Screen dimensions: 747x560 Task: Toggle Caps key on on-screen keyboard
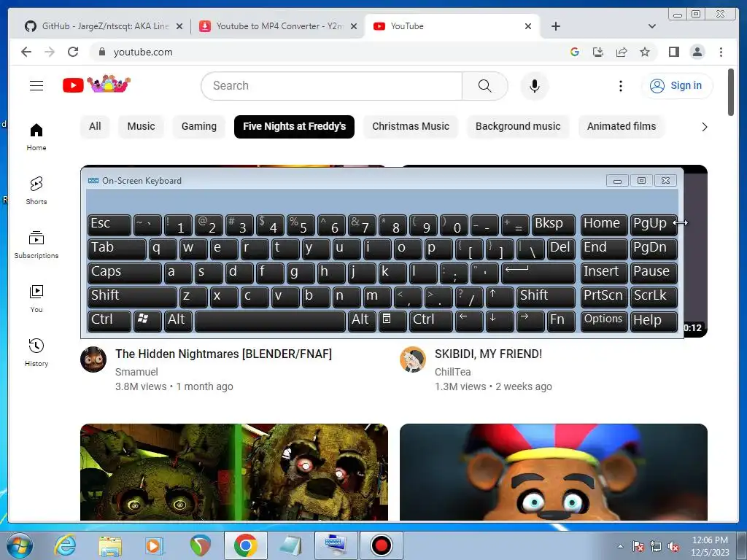pos(124,273)
